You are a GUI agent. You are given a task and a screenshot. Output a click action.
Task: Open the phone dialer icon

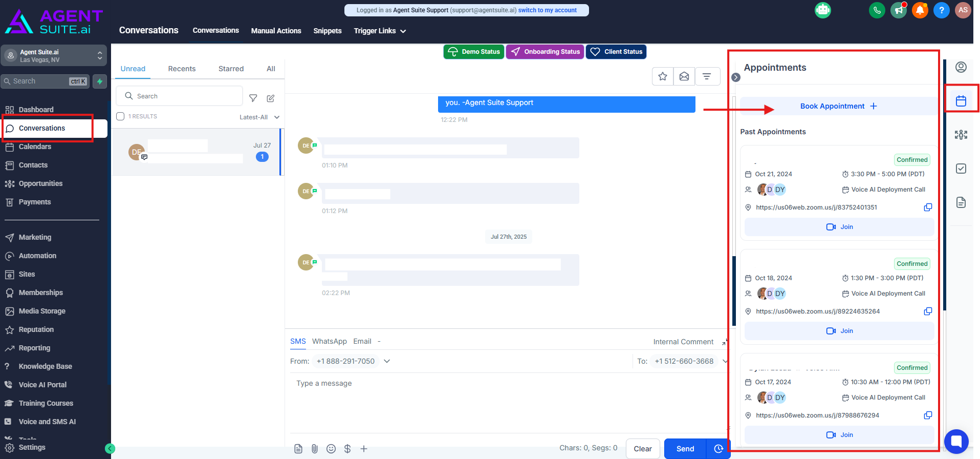(877, 10)
